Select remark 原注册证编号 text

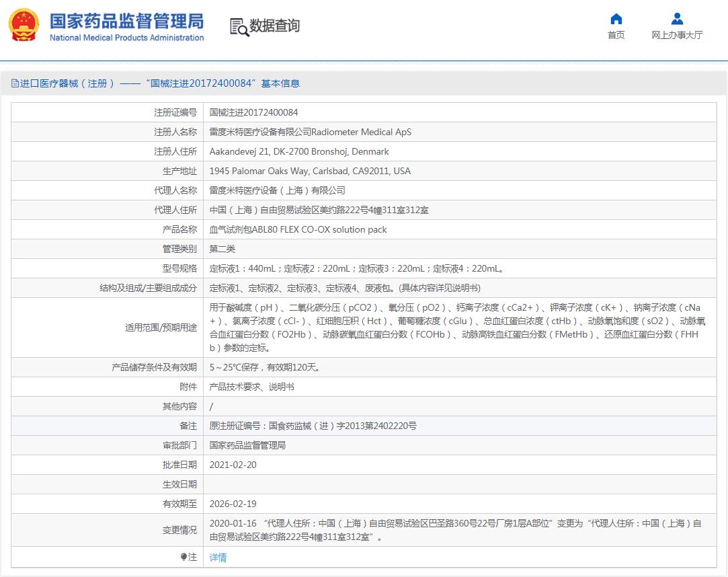pyautogui.click(x=313, y=426)
